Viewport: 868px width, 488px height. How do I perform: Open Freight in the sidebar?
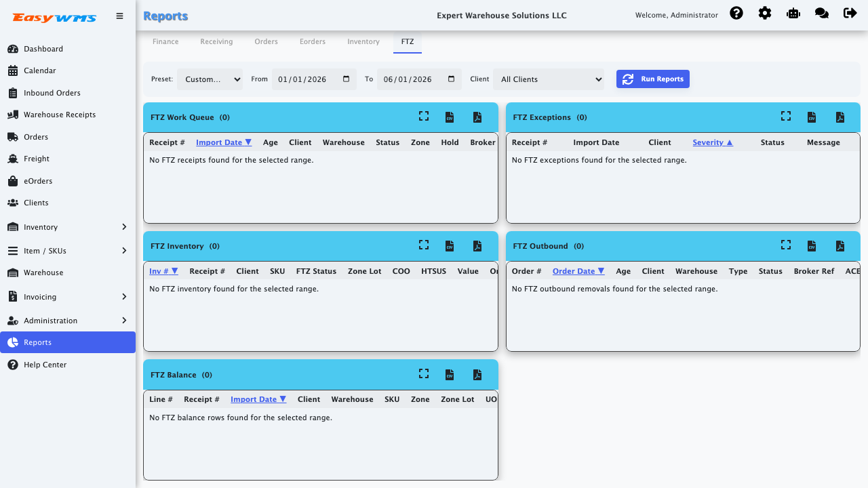[68, 159]
